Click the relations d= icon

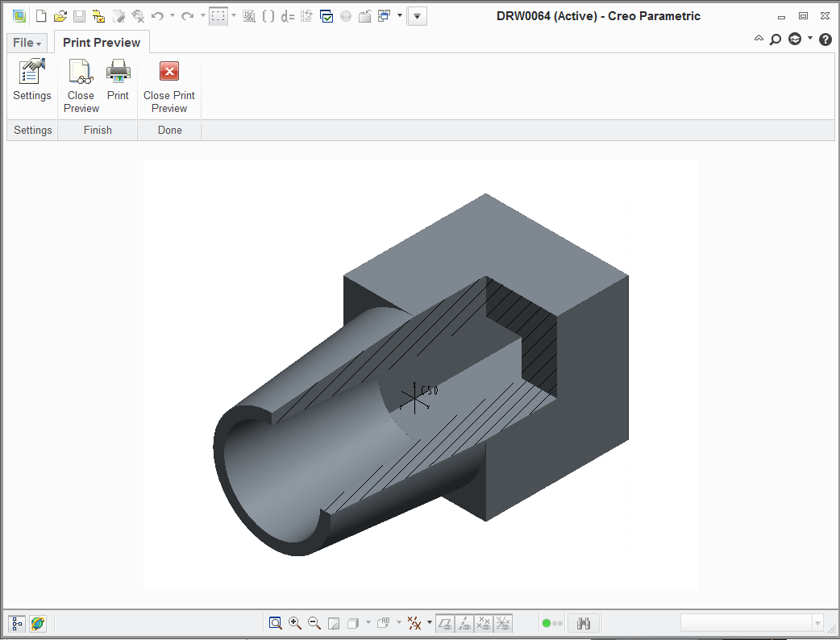click(x=288, y=16)
